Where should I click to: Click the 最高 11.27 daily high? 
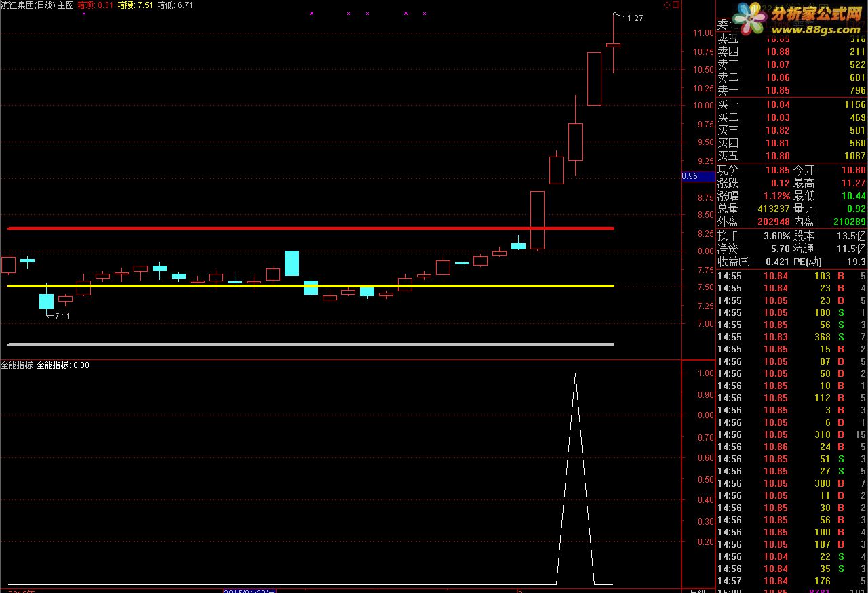[853, 183]
